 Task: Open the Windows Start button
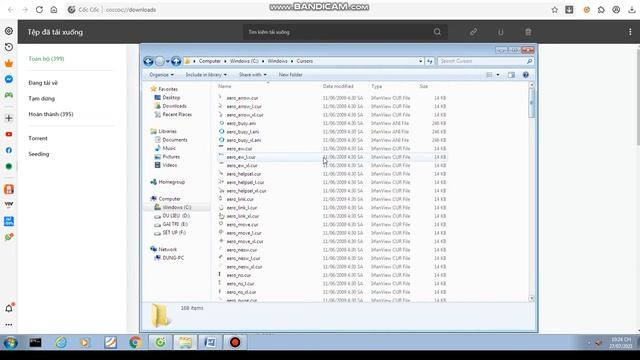tap(11, 342)
